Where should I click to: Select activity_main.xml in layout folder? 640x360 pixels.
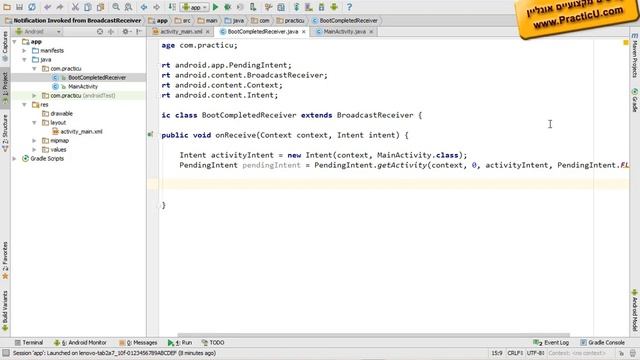coord(81,131)
